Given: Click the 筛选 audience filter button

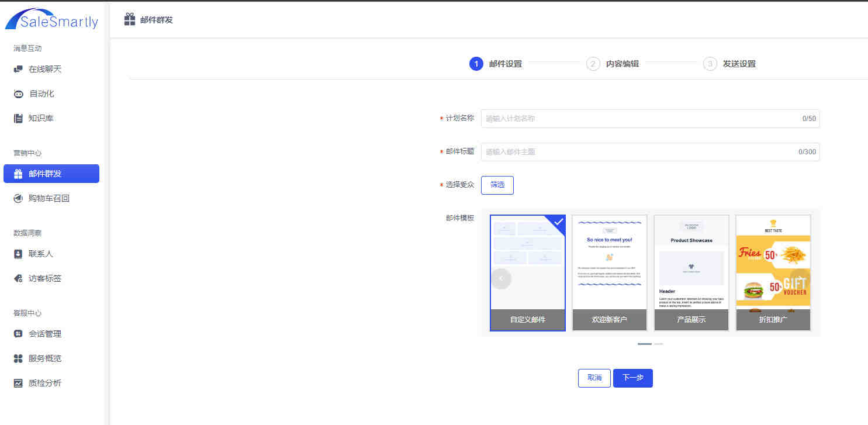Looking at the screenshot, I should pyautogui.click(x=497, y=185).
